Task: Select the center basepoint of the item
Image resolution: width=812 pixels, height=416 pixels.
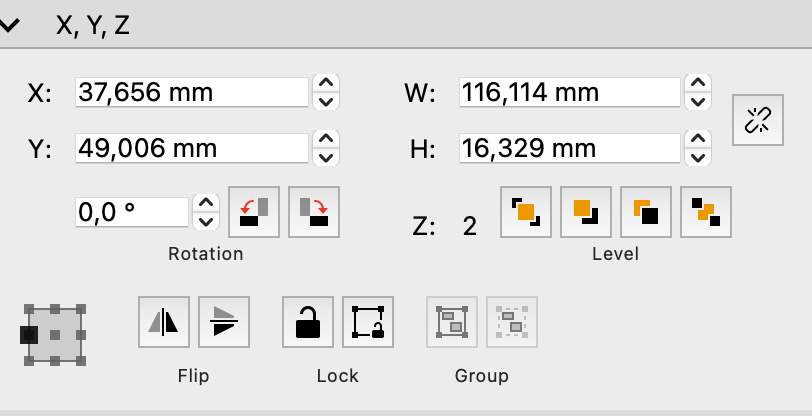Action: pyautogui.click(x=56, y=334)
